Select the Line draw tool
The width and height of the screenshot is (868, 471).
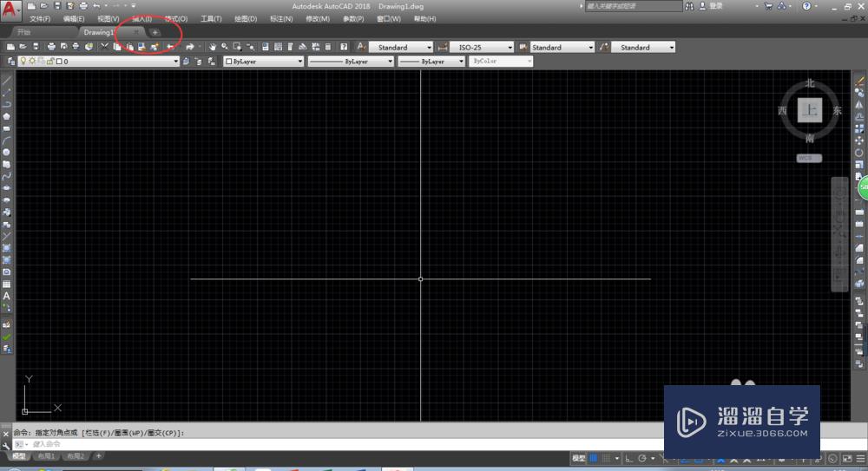[7, 81]
